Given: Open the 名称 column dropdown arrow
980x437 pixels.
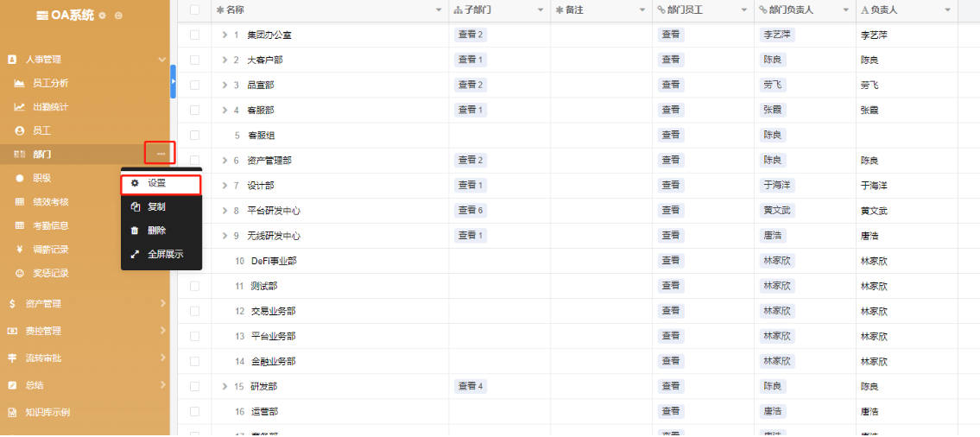Looking at the screenshot, I should point(439,10).
